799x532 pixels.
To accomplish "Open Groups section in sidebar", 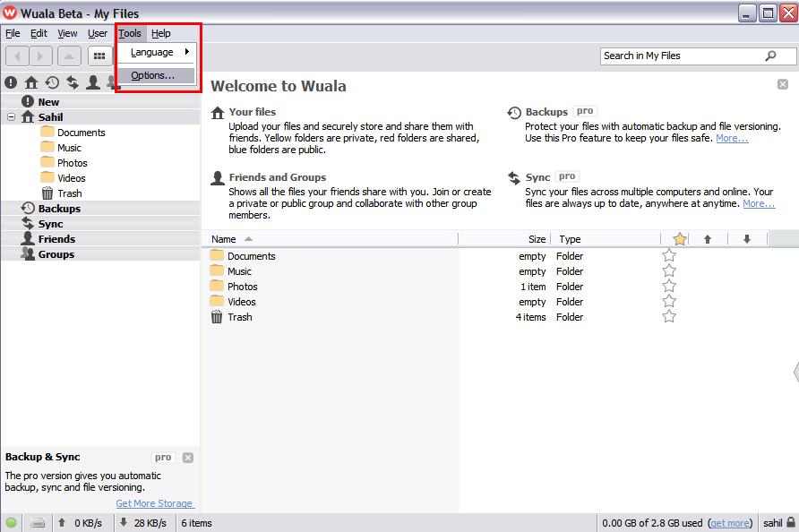I will pos(56,254).
